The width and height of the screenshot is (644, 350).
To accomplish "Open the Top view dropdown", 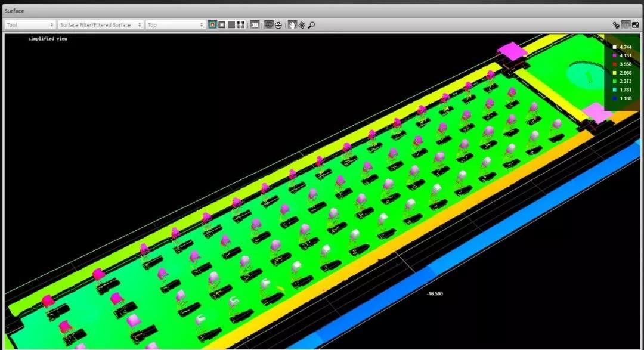I will (x=175, y=25).
